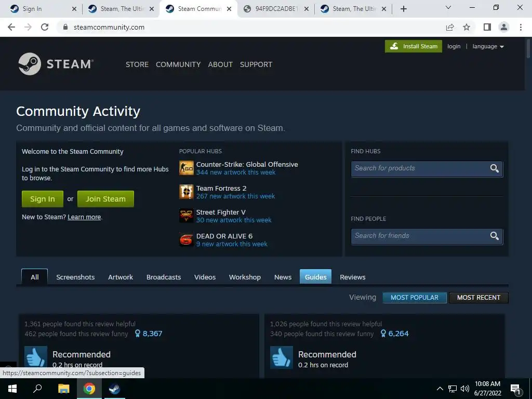Screen dimensions: 532x399
Task: Open the Counter-Strike: Global Offensive hub icon
Action: coord(187,168)
